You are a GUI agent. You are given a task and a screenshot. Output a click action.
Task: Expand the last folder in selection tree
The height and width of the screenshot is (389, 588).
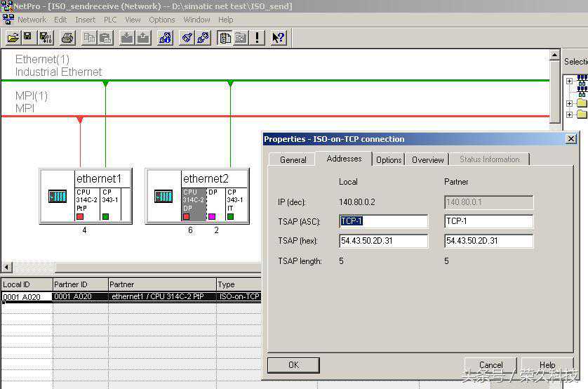point(569,114)
